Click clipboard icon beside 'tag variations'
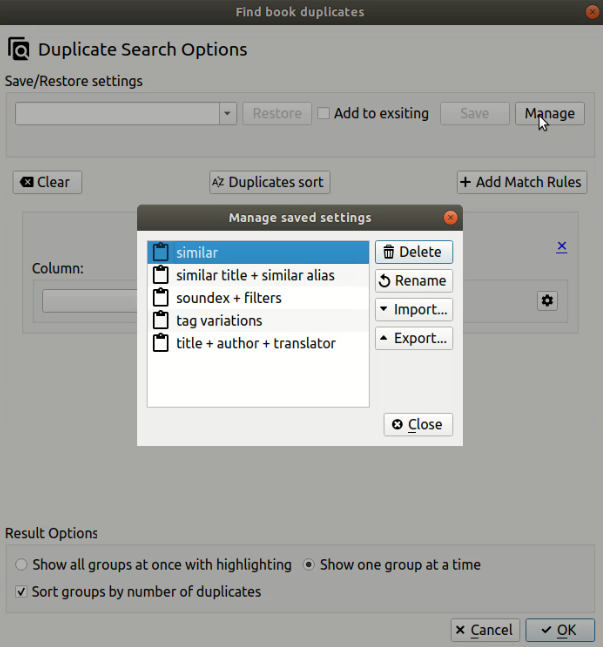The width and height of the screenshot is (603, 647). 159,321
